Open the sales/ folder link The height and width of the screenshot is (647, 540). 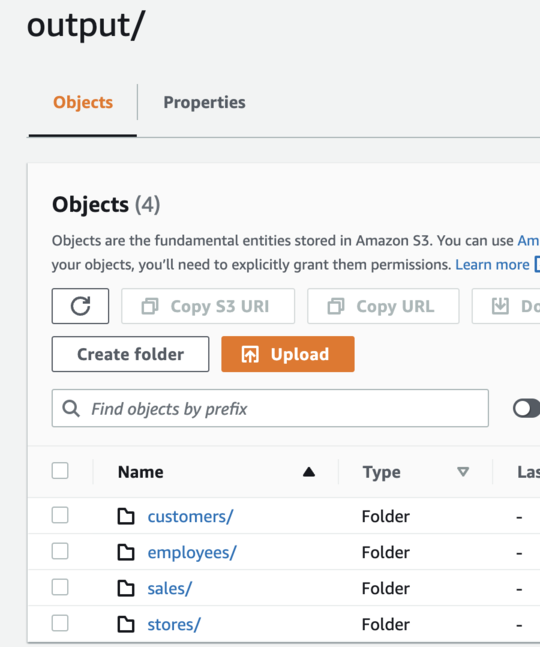pos(170,589)
